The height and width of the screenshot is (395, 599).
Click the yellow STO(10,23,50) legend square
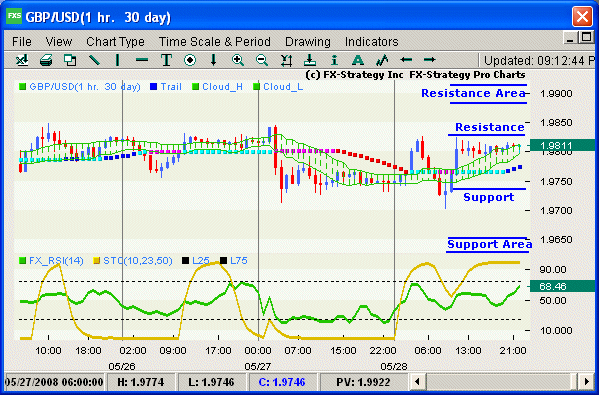[x=97, y=261]
